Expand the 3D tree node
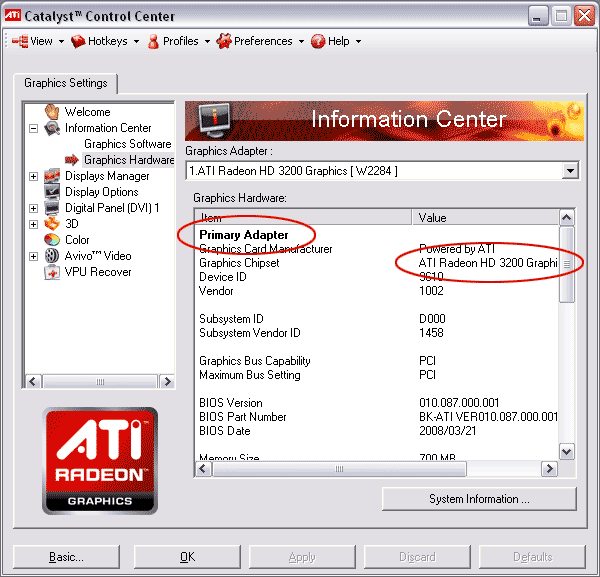 click(x=34, y=224)
